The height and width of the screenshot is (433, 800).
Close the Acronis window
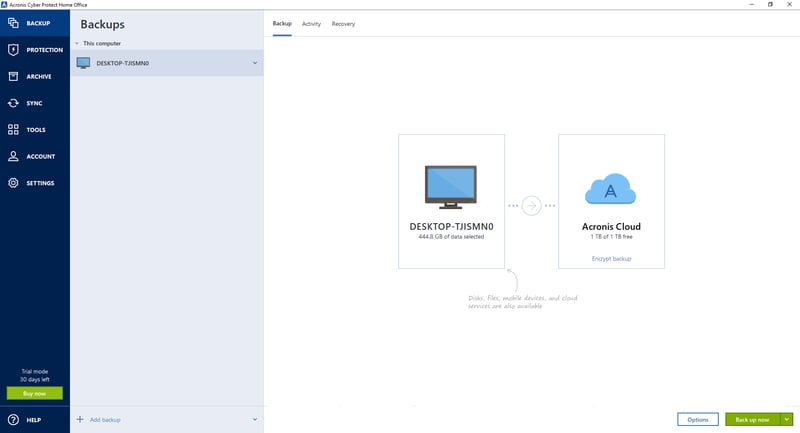pos(789,5)
